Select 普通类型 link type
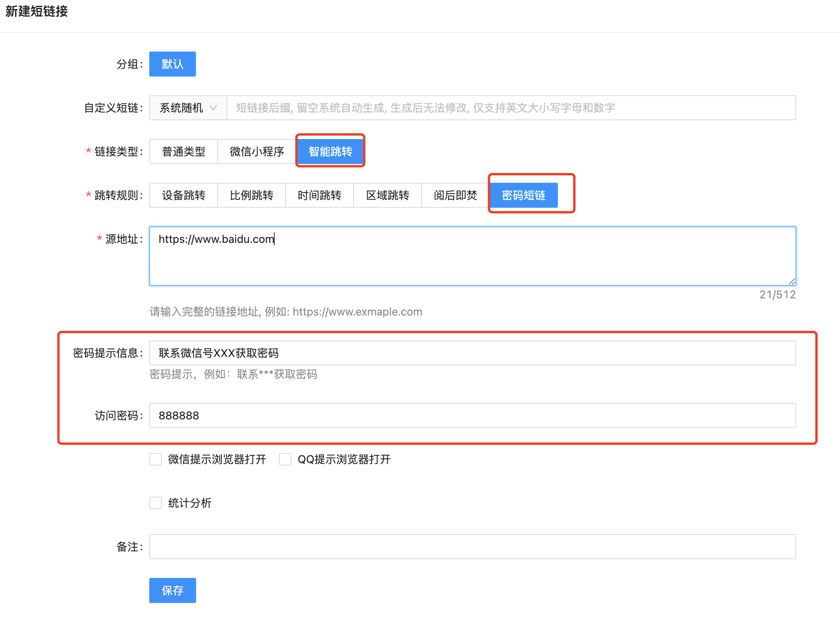840x624 pixels. (x=183, y=152)
